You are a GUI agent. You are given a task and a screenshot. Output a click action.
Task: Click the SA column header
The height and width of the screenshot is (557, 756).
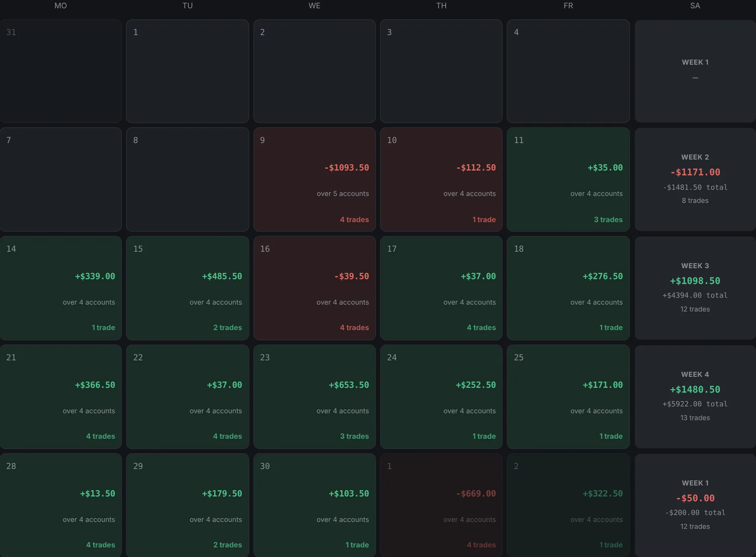pyautogui.click(x=695, y=6)
